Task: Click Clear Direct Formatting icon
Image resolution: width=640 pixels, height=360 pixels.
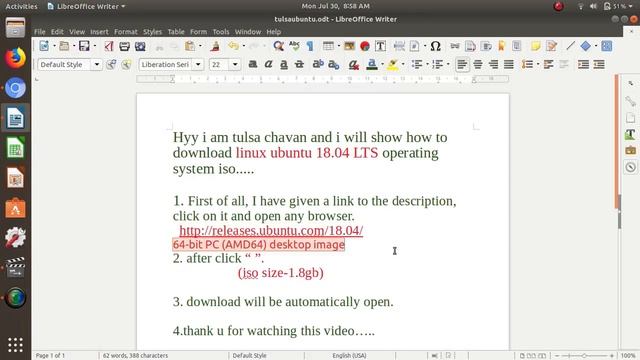Action: click(353, 64)
